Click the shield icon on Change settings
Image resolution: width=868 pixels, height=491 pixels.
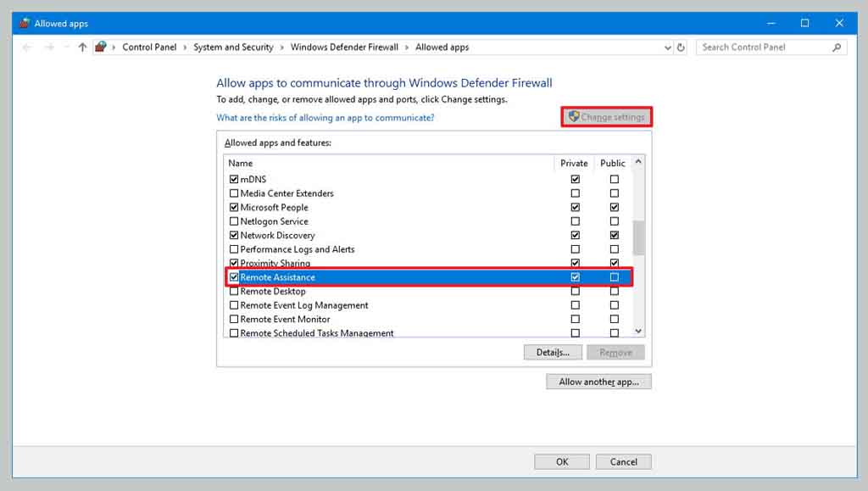pyautogui.click(x=573, y=117)
